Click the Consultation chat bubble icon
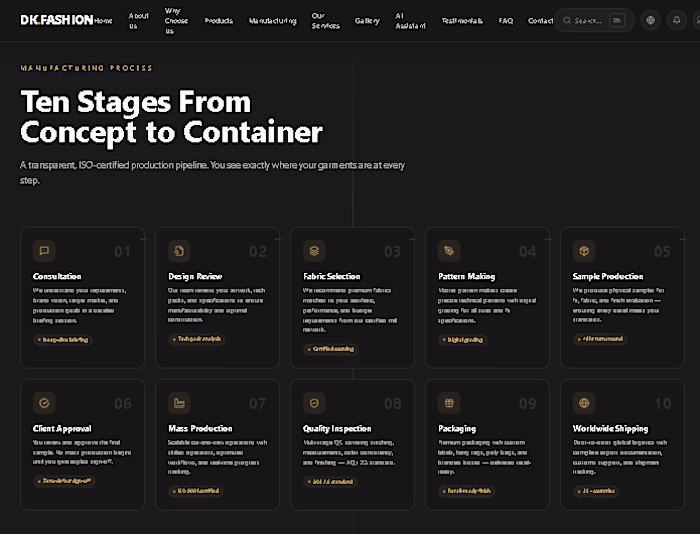The width and height of the screenshot is (700, 534). pyautogui.click(x=44, y=251)
